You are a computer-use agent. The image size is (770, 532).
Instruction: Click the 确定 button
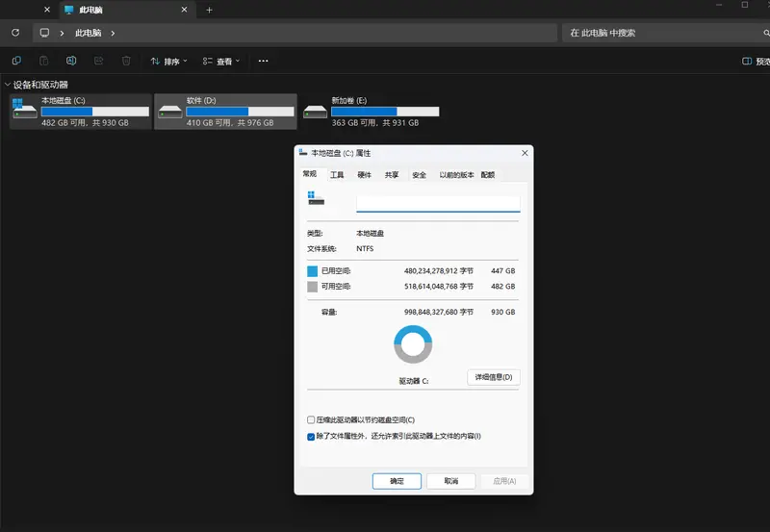(397, 481)
